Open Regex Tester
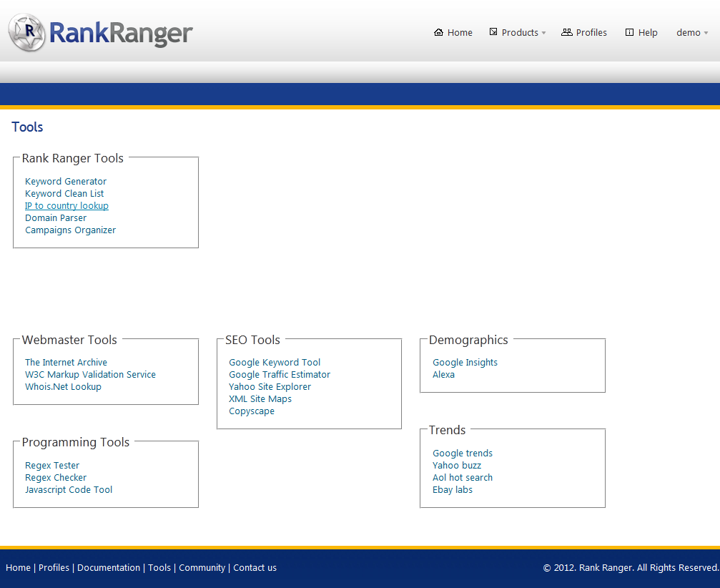The width and height of the screenshot is (720, 588). point(52,466)
